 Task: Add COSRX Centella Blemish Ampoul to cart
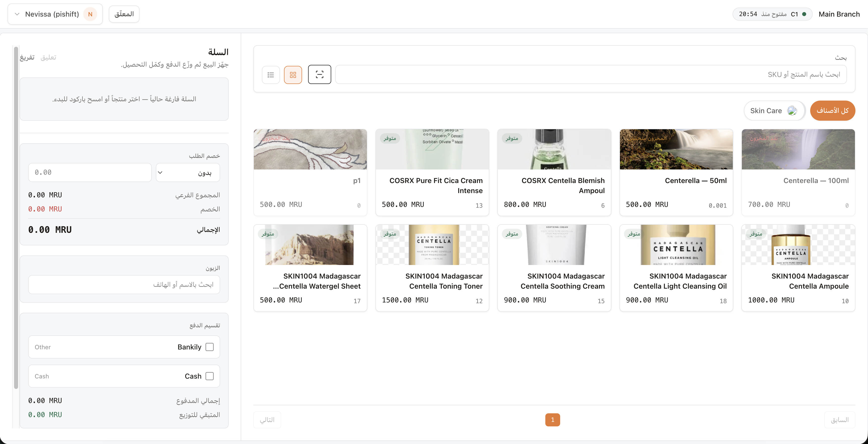[x=554, y=172]
